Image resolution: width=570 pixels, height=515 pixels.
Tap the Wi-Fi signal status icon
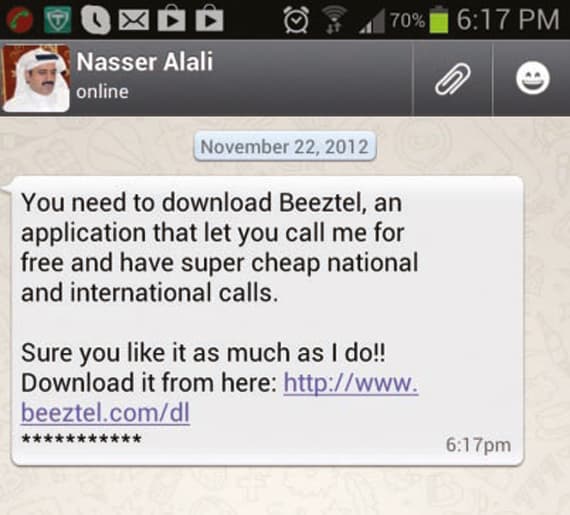click(334, 20)
